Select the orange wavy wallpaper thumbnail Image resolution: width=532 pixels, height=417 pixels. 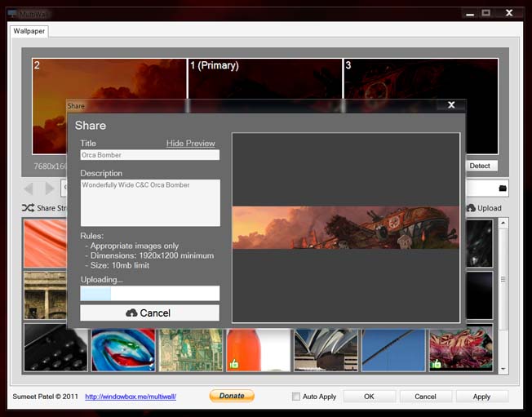coord(46,243)
